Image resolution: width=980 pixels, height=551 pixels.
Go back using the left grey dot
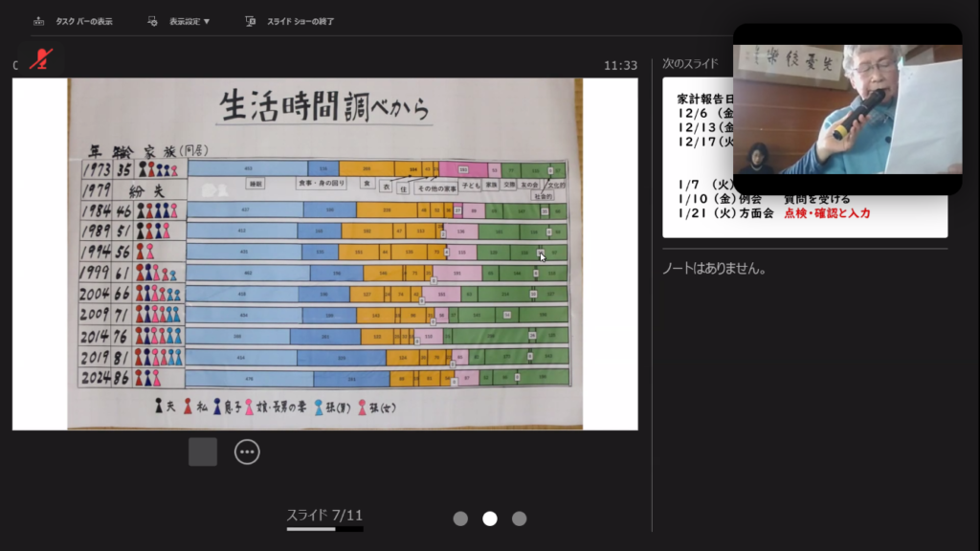pos(460,518)
